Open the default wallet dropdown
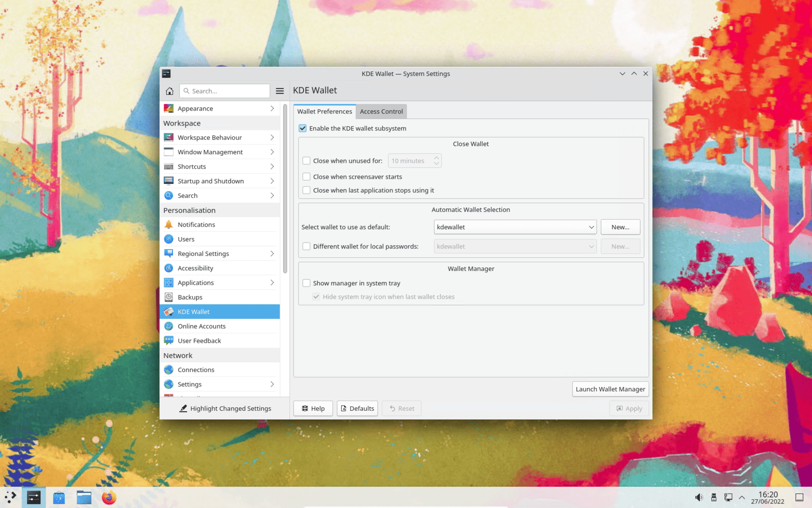 (x=515, y=227)
